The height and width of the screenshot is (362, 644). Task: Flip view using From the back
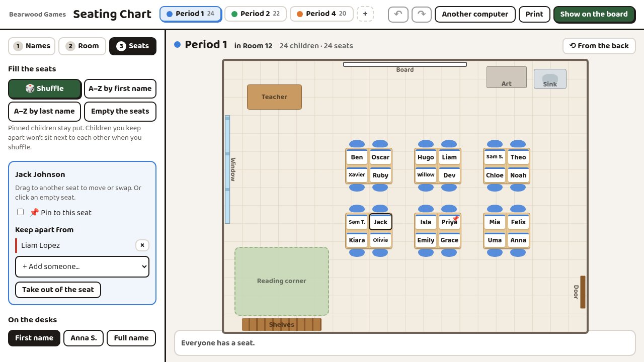click(x=599, y=46)
